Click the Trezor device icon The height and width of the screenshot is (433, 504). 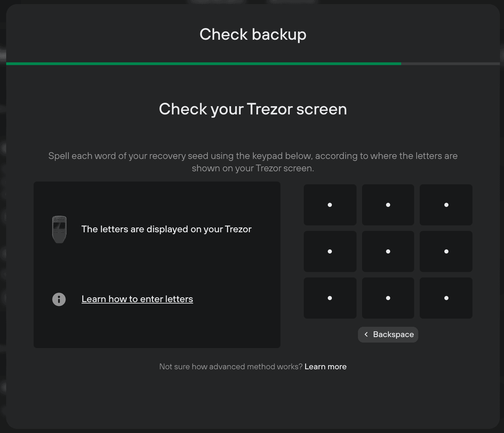(x=59, y=229)
